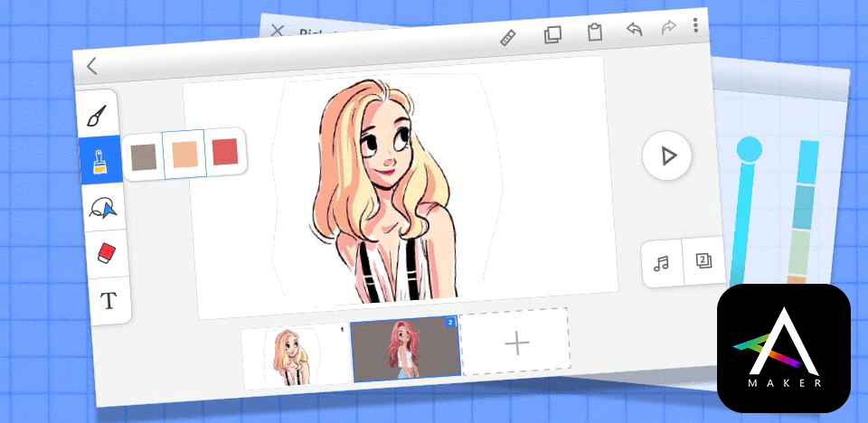Image resolution: width=868 pixels, height=423 pixels.
Task: Select the Text tool
Action: coord(108,301)
